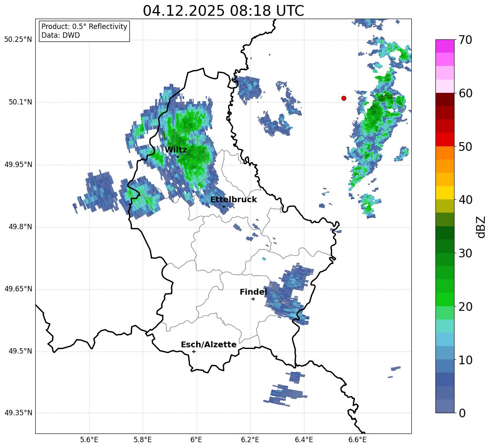This screenshot has height=448, width=491.
Task: Click the Findel station cross marker
Action: (253, 299)
